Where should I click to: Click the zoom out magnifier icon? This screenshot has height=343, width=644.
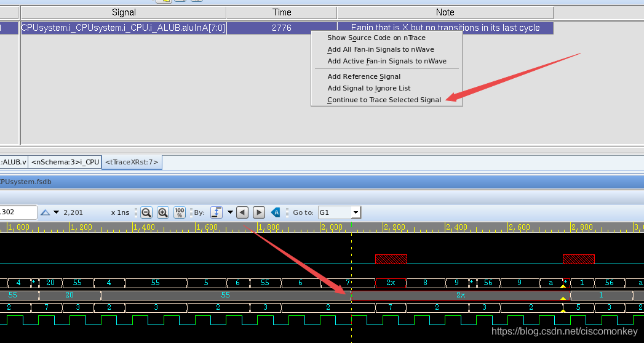tap(146, 212)
